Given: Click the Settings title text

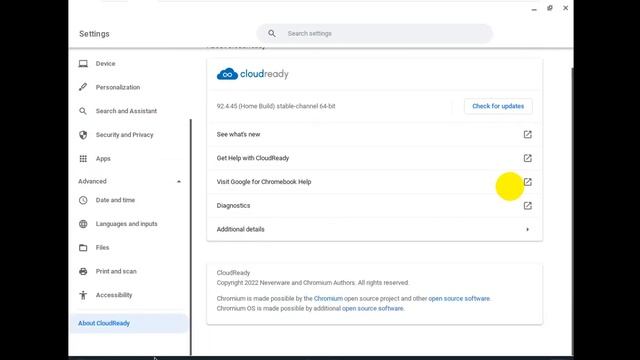Looking at the screenshot, I should click(x=94, y=34).
